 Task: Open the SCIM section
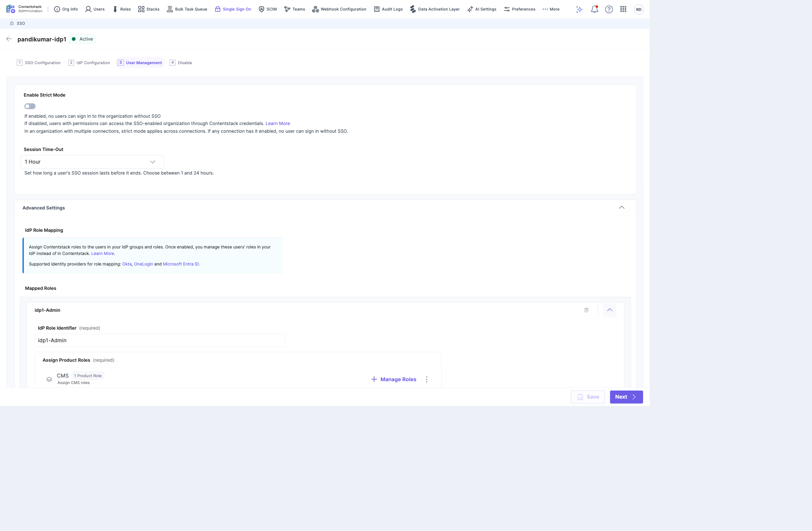point(268,9)
